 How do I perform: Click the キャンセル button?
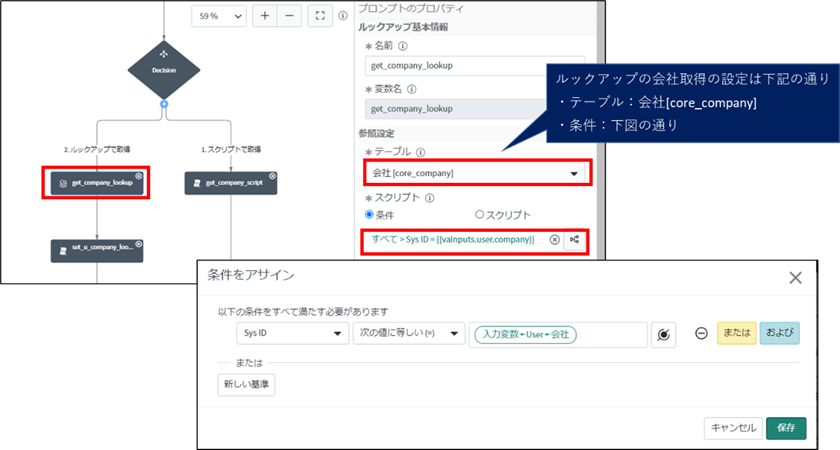point(733,428)
